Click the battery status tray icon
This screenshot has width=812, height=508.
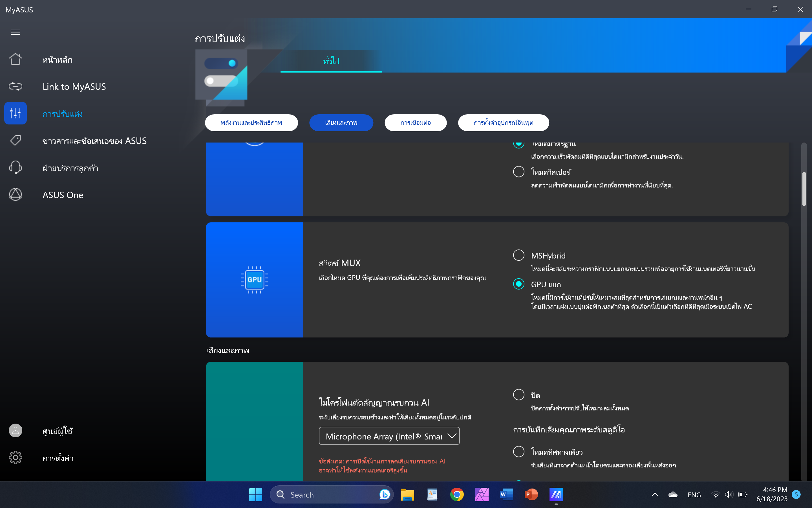[743, 494]
